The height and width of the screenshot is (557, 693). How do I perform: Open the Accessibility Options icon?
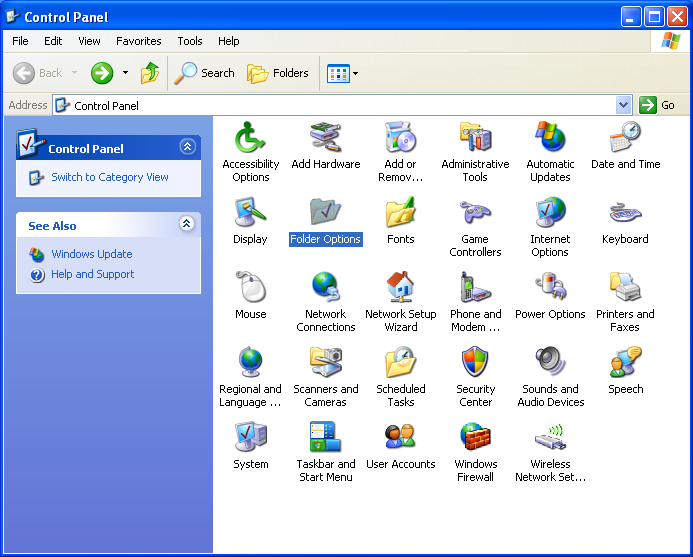click(x=250, y=137)
